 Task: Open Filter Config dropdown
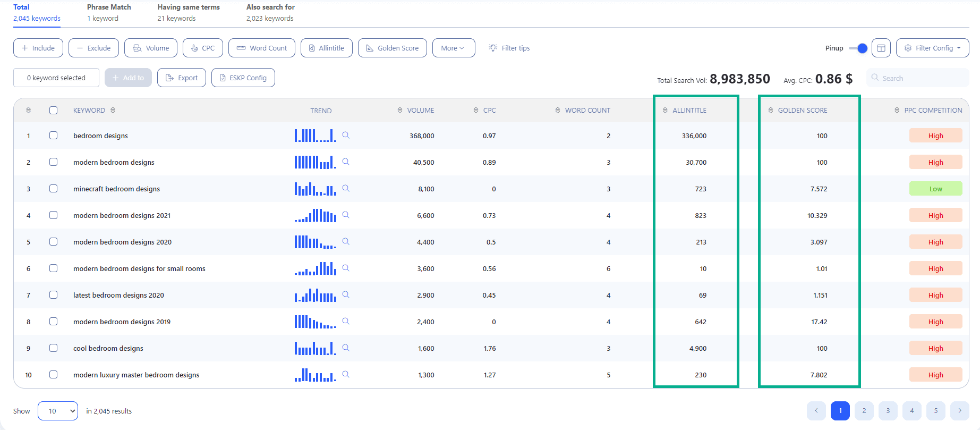click(932, 48)
